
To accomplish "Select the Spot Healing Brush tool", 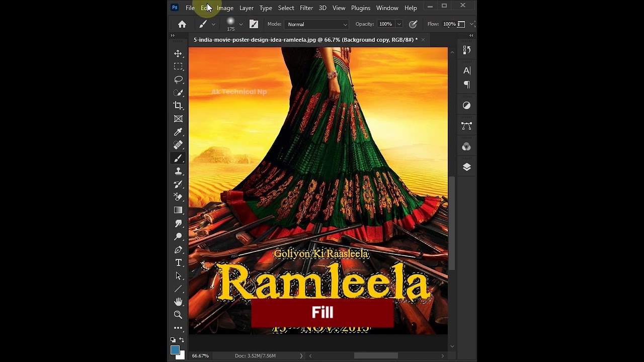I will coord(178,145).
